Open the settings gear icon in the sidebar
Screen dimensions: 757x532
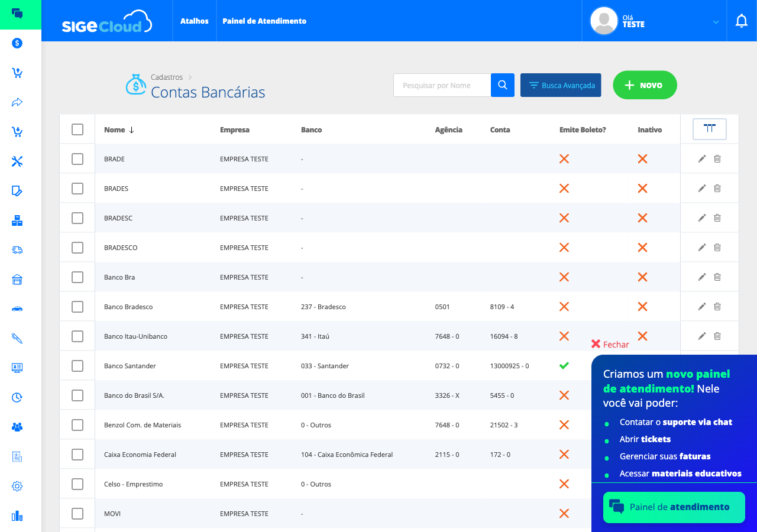[17, 486]
